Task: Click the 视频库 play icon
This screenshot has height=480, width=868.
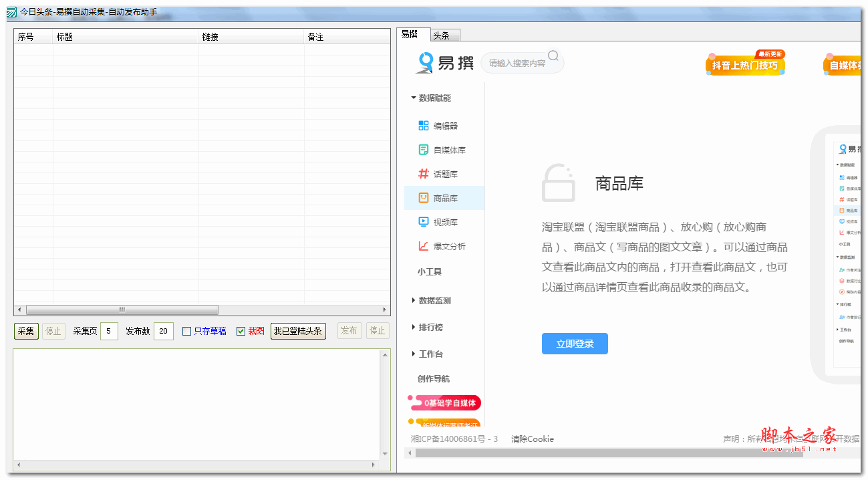Action: point(424,222)
